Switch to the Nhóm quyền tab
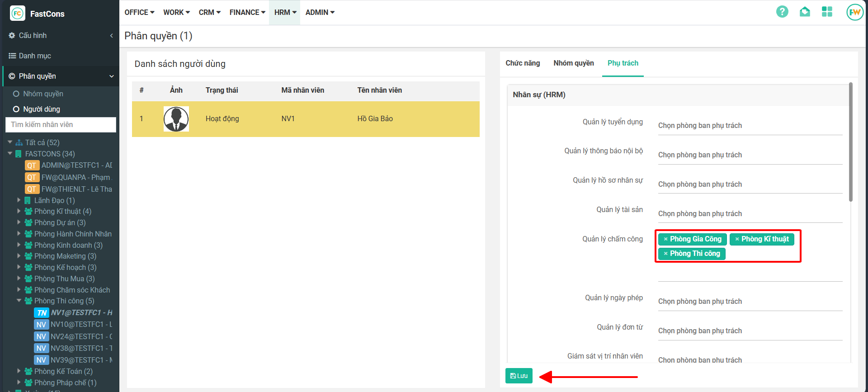 tap(573, 63)
